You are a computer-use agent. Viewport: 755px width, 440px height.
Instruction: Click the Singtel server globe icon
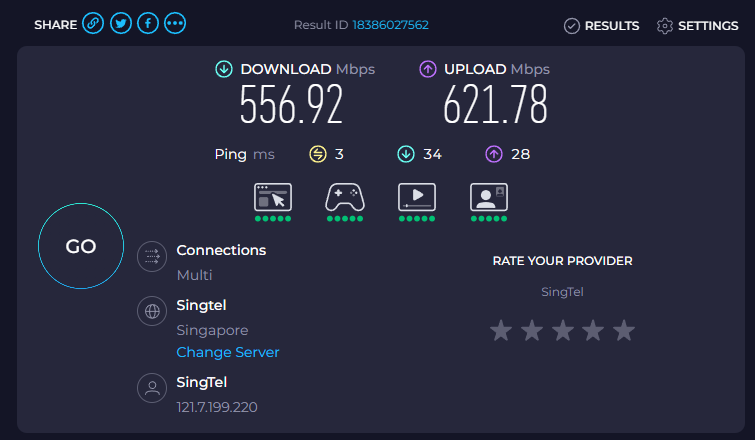152,312
